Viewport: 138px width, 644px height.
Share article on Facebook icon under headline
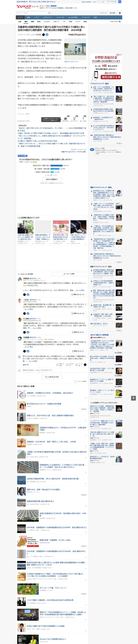[x=47, y=35]
